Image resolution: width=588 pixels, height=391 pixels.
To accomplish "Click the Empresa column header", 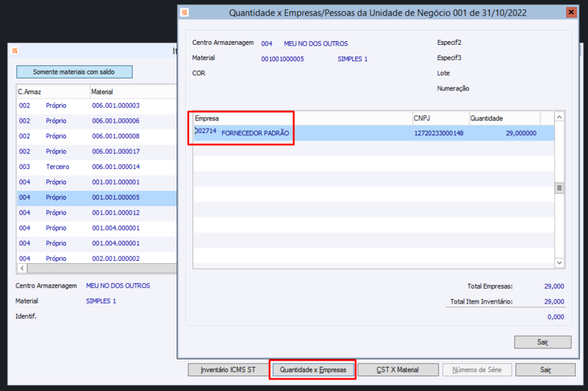I will 303,118.
